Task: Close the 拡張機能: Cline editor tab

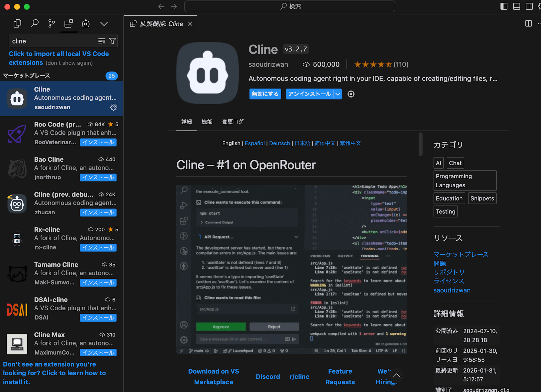Action: click(190, 24)
